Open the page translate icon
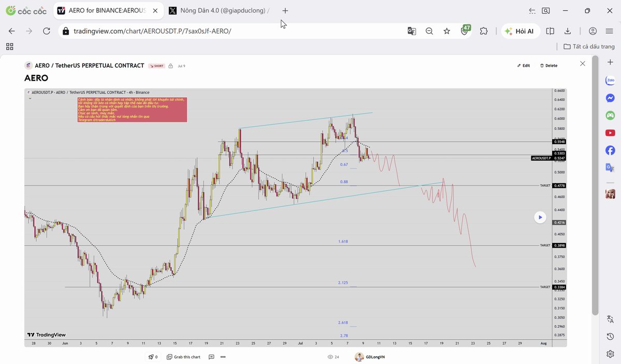621x364 pixels. pos(411,31)
